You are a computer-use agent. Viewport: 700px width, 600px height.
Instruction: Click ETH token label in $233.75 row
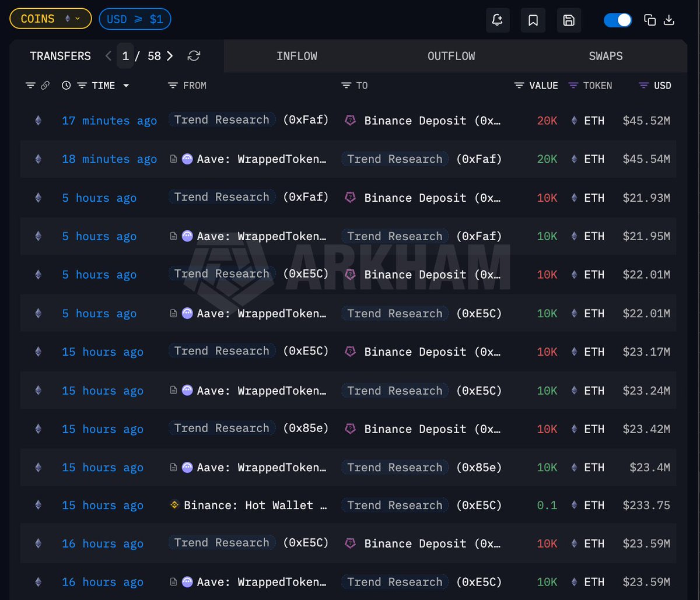[594, 506]
